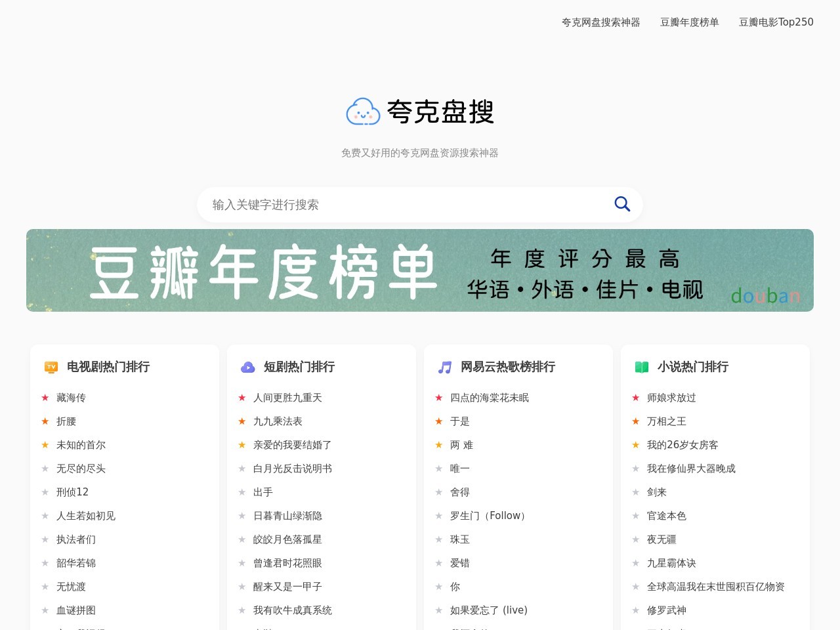Open the 短剧热门排行 heading
Image resolution: width=840 pixels, height=630 pixels.
[x=299, y=367]
